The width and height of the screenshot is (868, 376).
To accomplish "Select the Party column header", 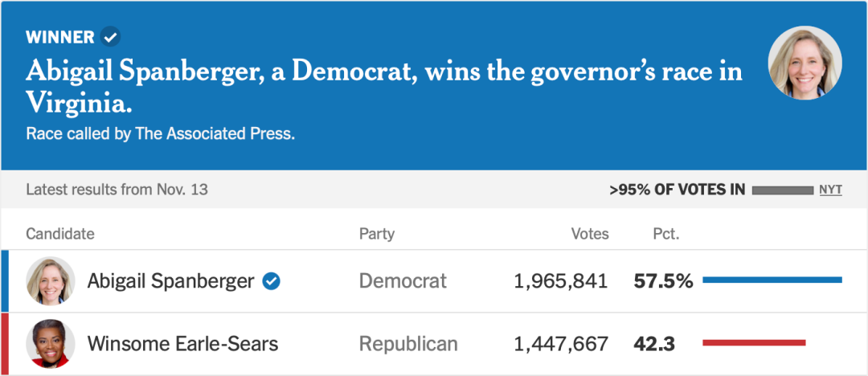I will pyautogui.click(x=377, y=234).
